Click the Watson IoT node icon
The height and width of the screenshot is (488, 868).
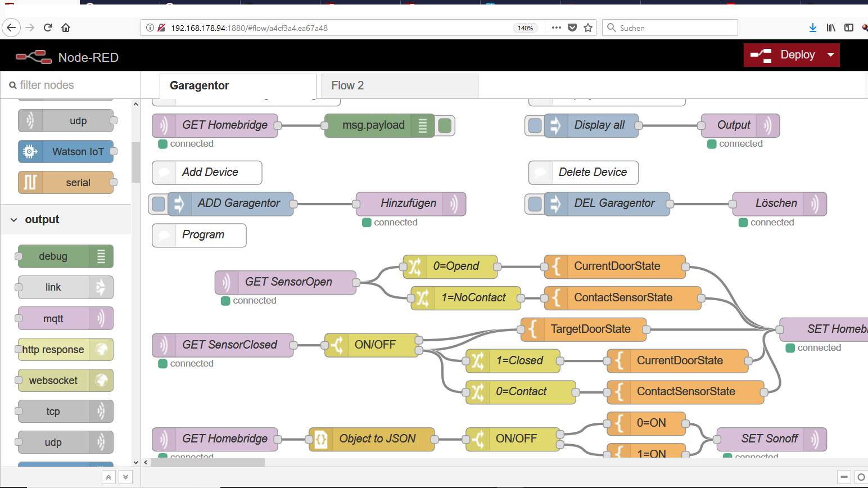tap(30, 152)
